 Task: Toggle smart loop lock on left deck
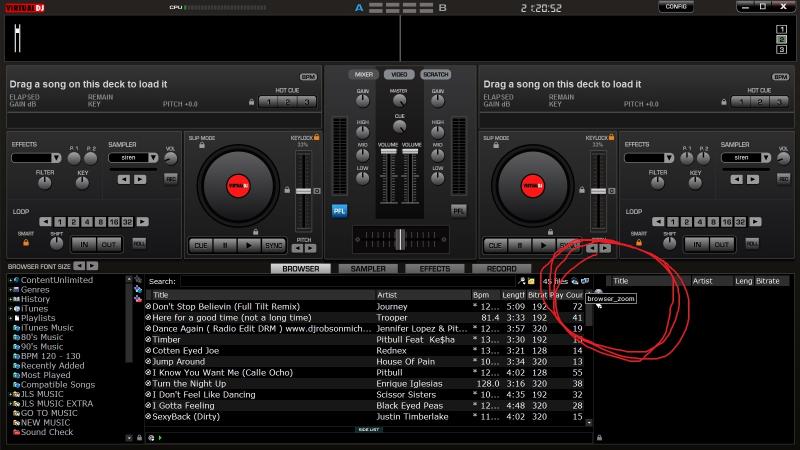click(x=26, y=241)
